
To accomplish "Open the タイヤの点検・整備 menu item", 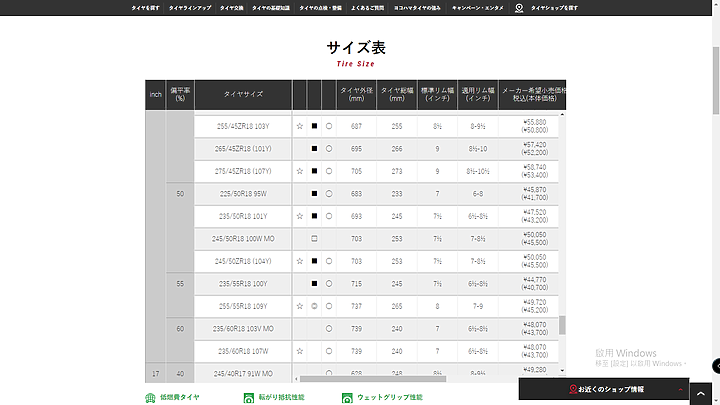I will [x=320, y=8].
